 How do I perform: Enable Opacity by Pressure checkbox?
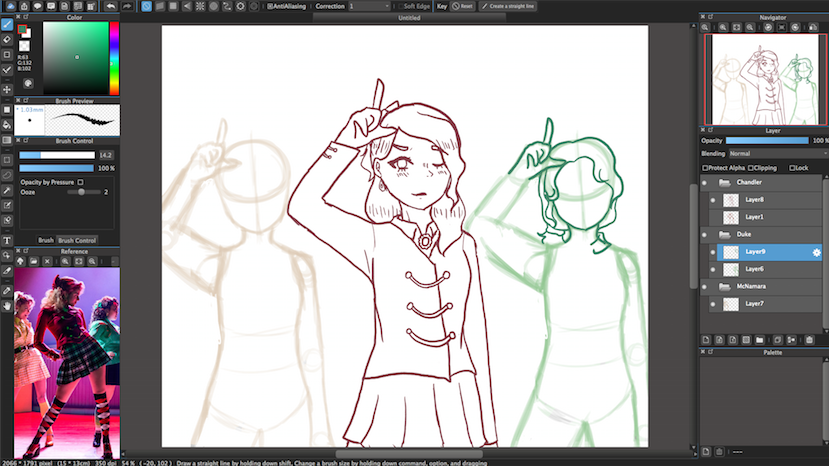tap(81, 182)
